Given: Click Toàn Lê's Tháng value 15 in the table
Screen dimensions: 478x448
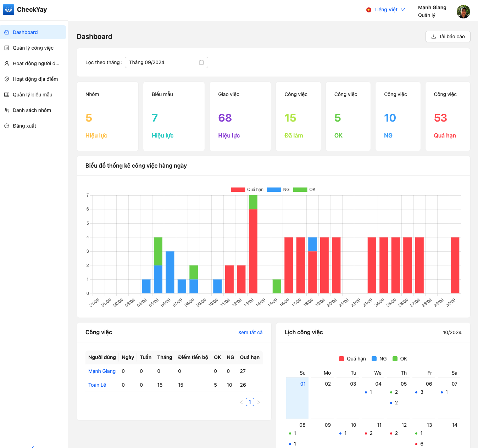Looking at the screenshot, I should [x=160, y=385].
